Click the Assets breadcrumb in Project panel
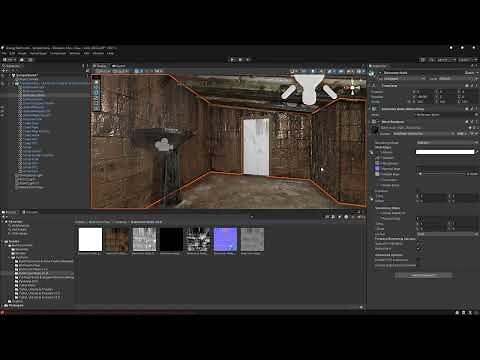 (x=79, y=222)
